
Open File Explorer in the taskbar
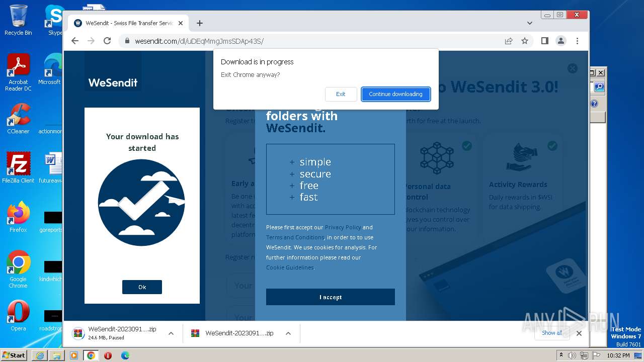coord(57,355)
